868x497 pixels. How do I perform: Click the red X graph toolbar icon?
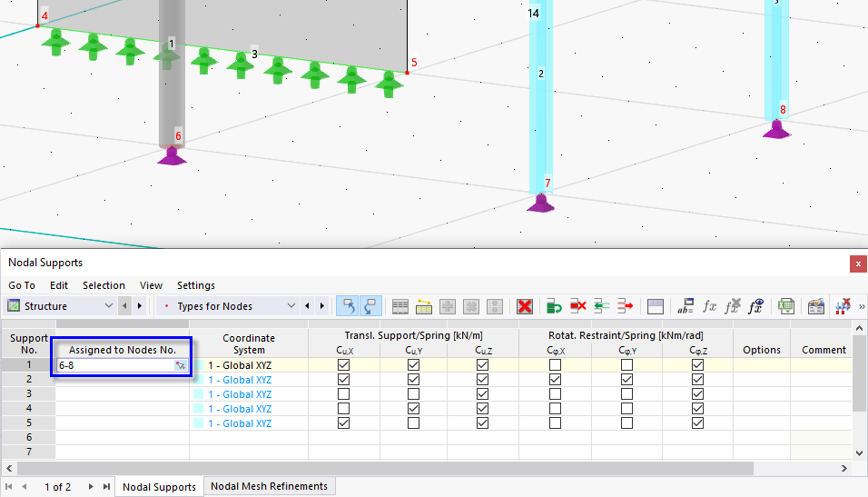tap(843, 306)
